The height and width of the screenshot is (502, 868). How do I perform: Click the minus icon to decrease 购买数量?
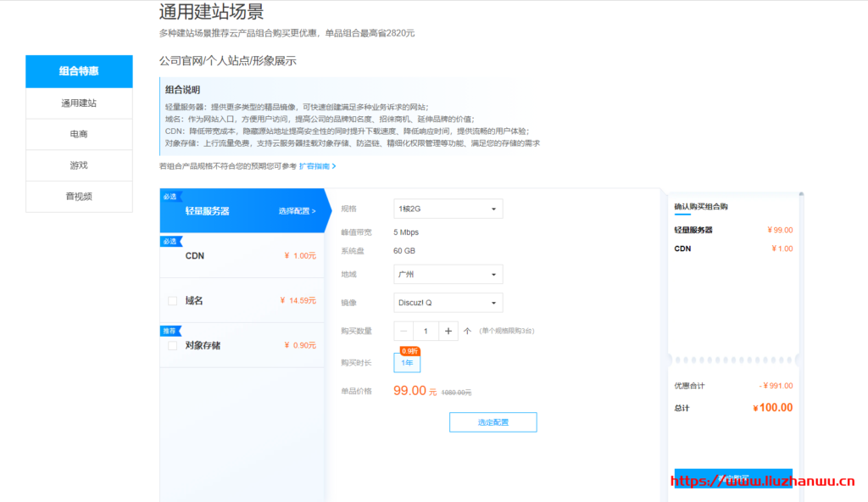(402, 331)
